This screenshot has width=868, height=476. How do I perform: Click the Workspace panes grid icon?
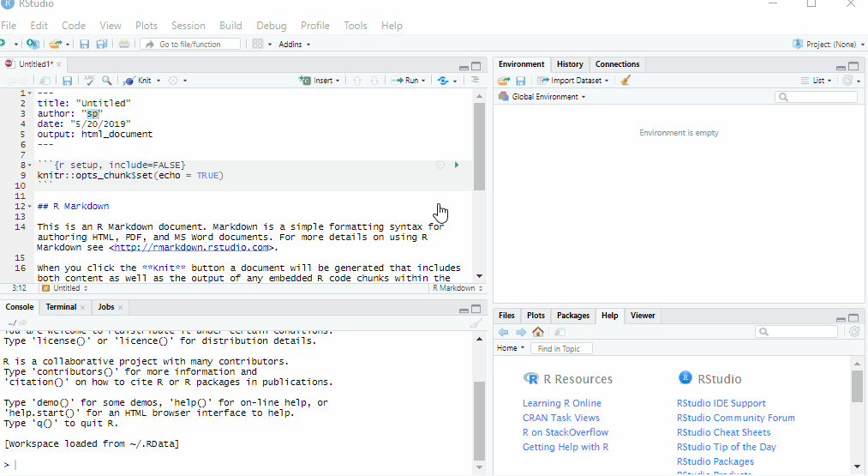(x=257, y=44)
